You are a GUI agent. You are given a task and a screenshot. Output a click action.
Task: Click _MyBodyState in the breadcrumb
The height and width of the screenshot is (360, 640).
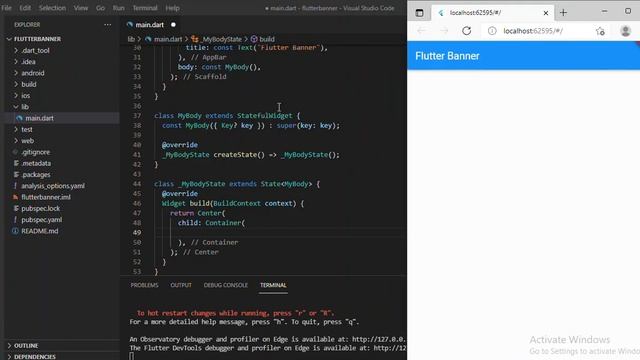pyautogui.click(x=221, y=39)
